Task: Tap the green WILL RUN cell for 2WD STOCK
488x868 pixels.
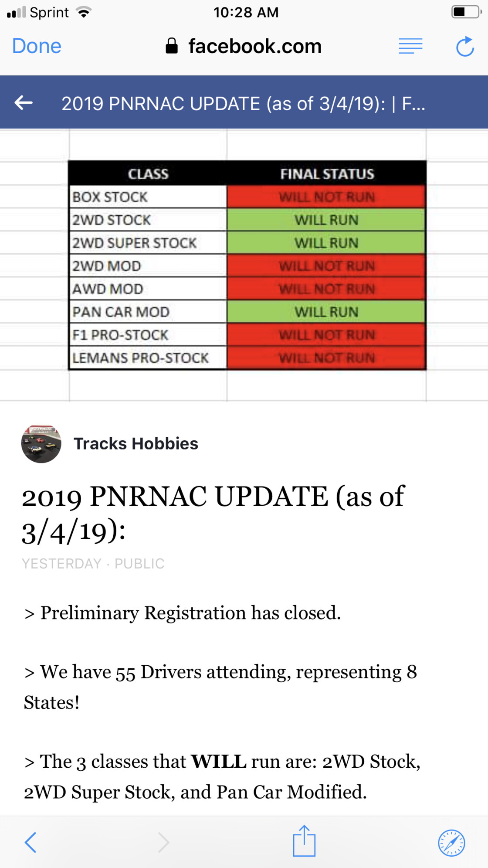Action: tap(326, 220)
